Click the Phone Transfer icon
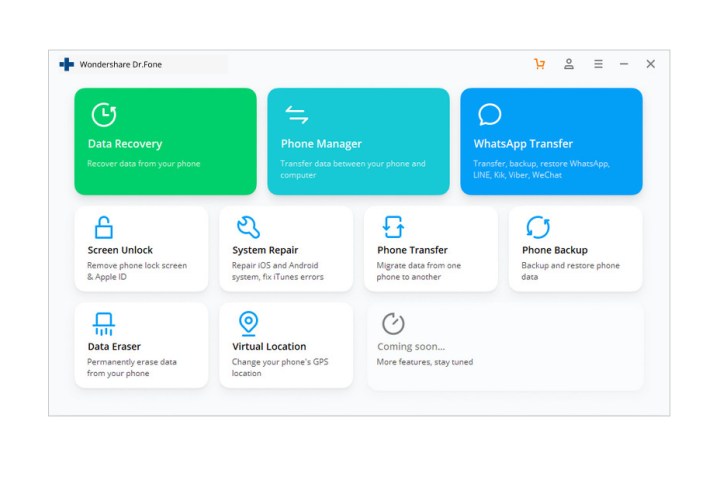The width and height of the screenshot is (720, 480). point(393,227)
